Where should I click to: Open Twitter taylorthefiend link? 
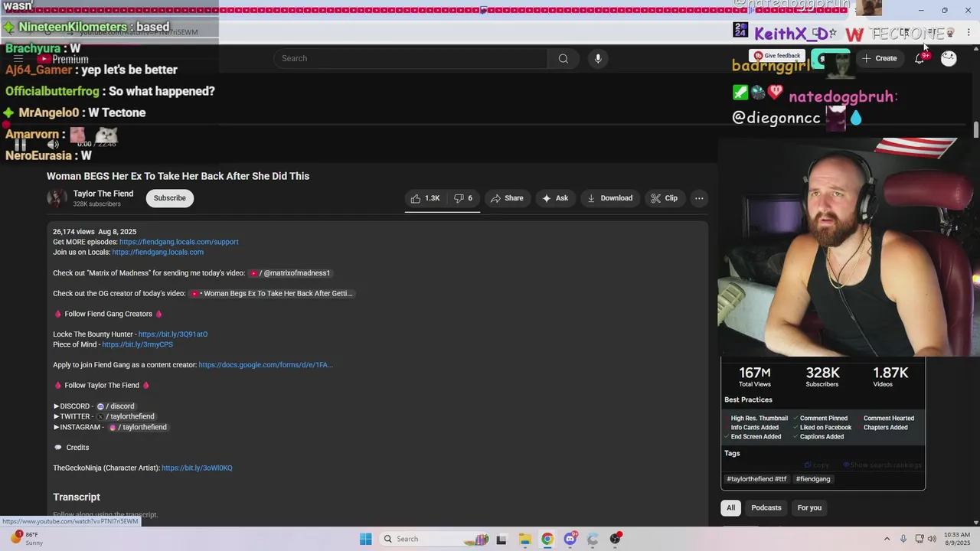(126, 416)
